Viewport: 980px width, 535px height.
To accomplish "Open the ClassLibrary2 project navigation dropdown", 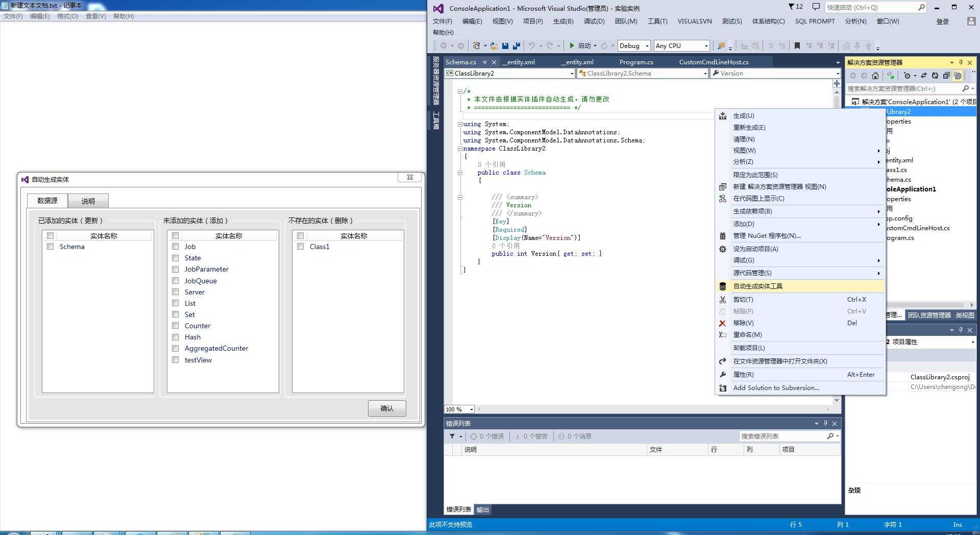I will [510, 74].
